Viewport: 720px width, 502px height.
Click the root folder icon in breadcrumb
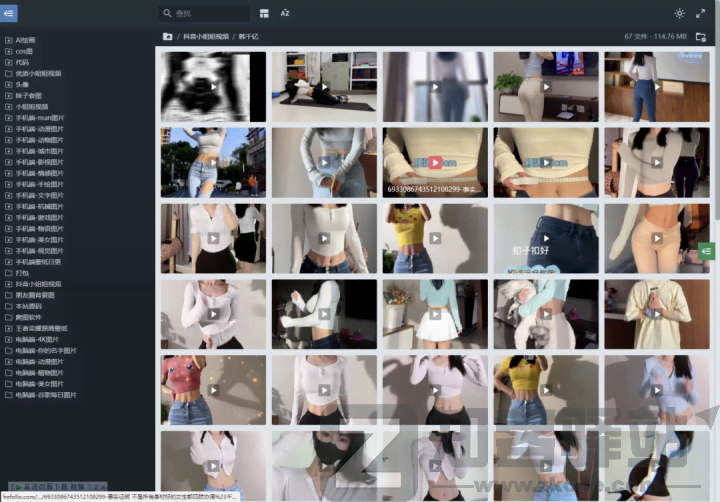pos(167,36)
